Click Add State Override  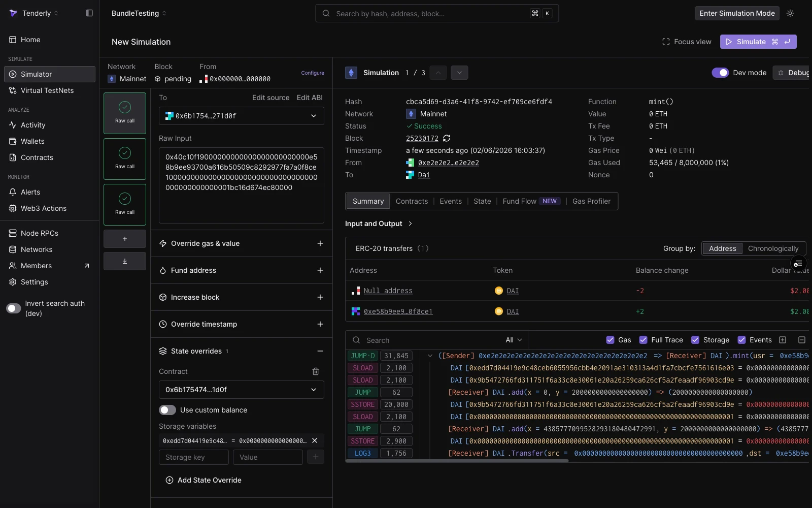(203, 480)
